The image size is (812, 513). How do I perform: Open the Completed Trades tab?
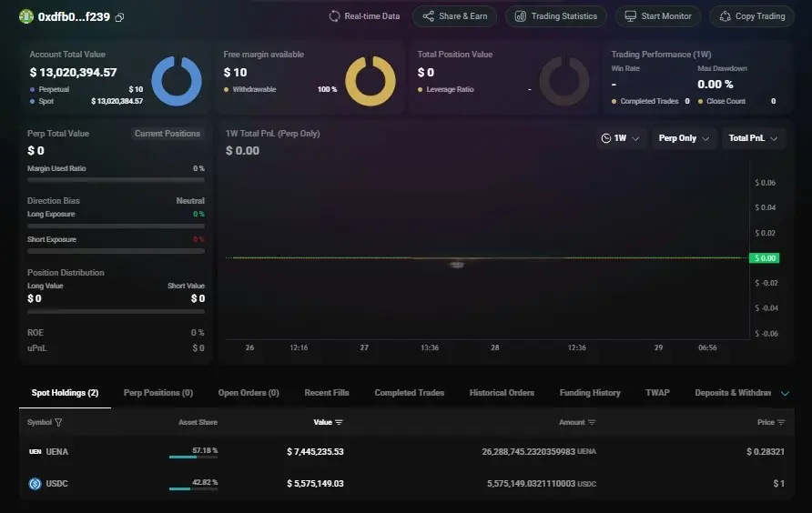click(409, 393)
